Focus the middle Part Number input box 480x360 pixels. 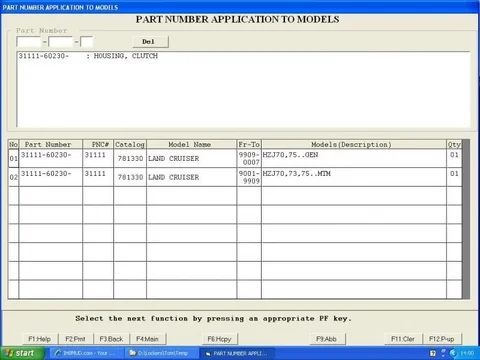[x=61, y=42]
